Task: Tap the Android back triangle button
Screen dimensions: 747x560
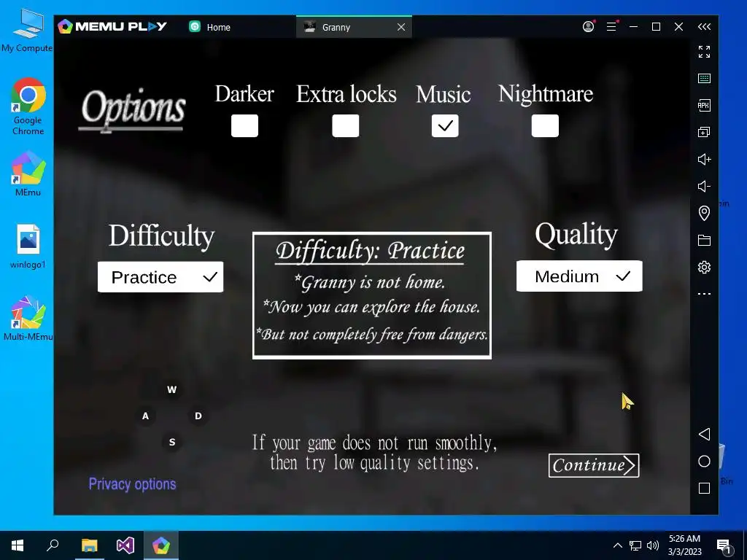Action: pos(704,434)
